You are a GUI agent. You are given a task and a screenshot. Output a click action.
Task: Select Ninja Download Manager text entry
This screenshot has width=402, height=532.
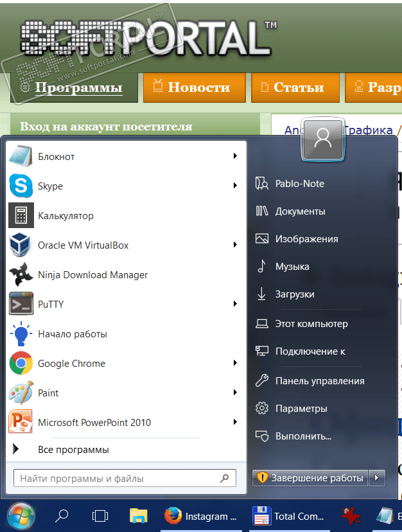click(x=92, y=274)
